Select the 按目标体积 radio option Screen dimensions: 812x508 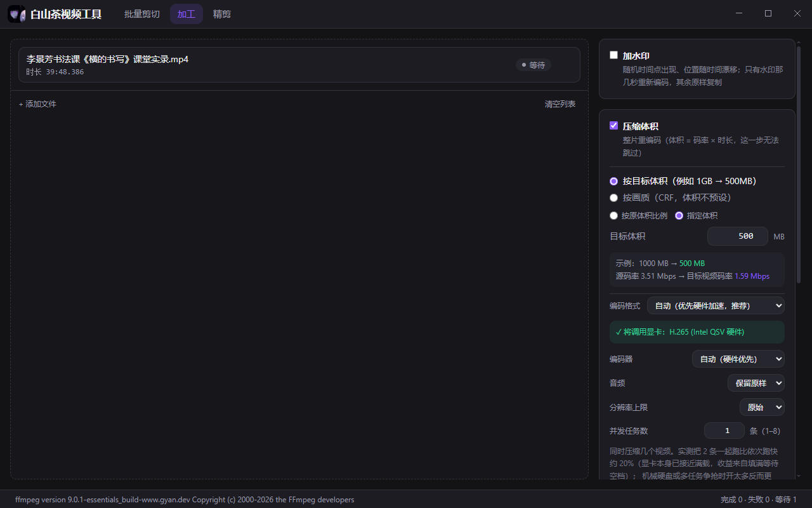coord(613,181)
